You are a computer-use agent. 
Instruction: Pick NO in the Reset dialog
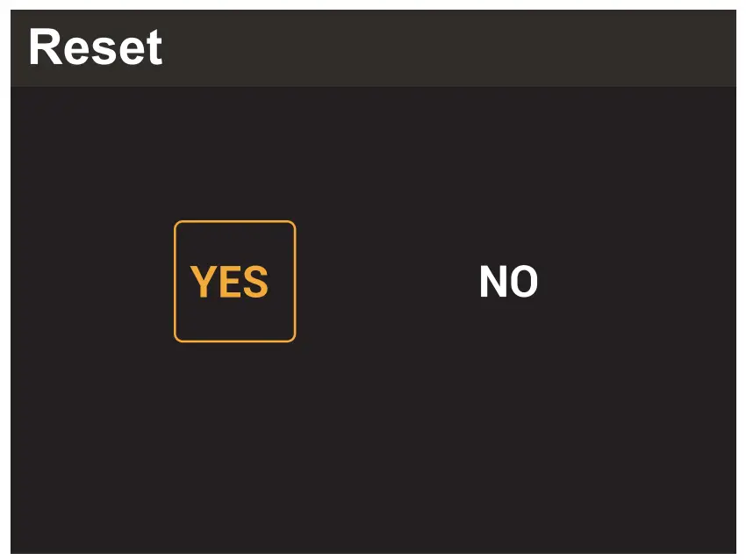(x=508, y=283)
